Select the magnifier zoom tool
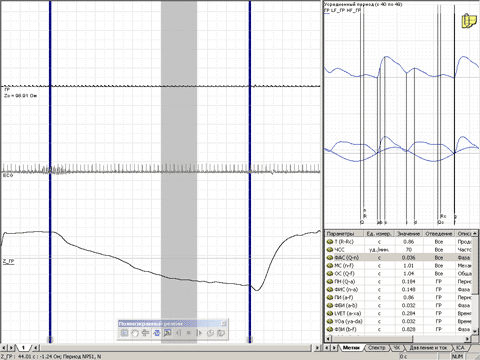The image size is (480, 360). [x=167, y=333]
